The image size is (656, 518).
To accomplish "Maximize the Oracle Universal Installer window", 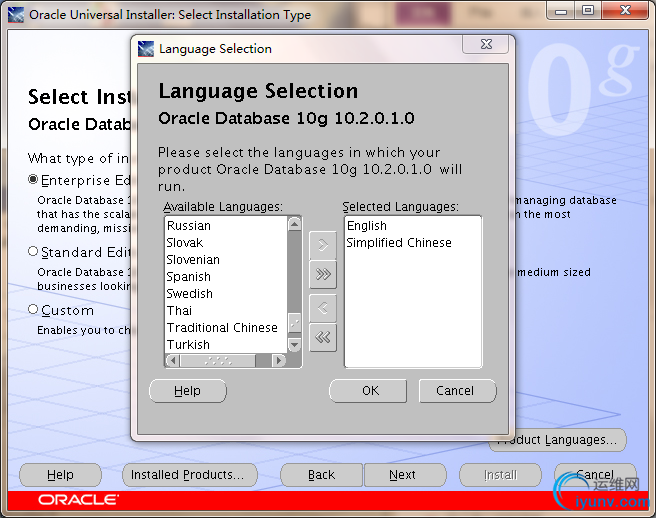I will click(588, 11).
